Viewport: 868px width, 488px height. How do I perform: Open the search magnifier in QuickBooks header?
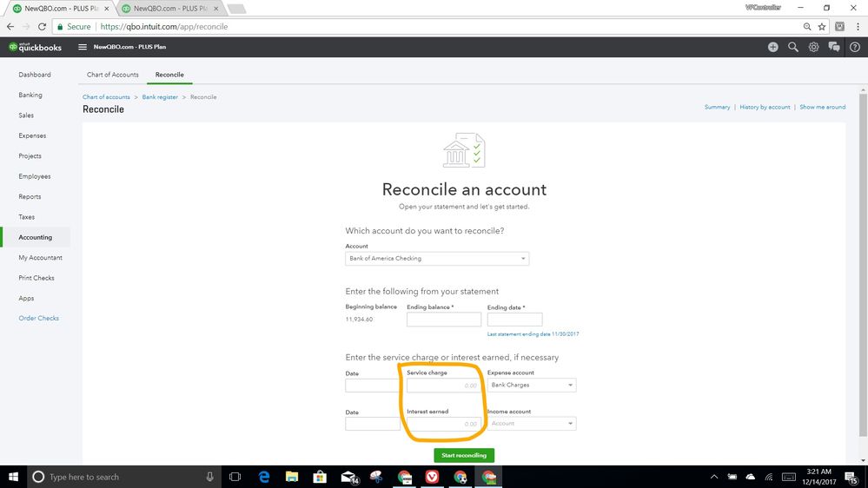793,47
